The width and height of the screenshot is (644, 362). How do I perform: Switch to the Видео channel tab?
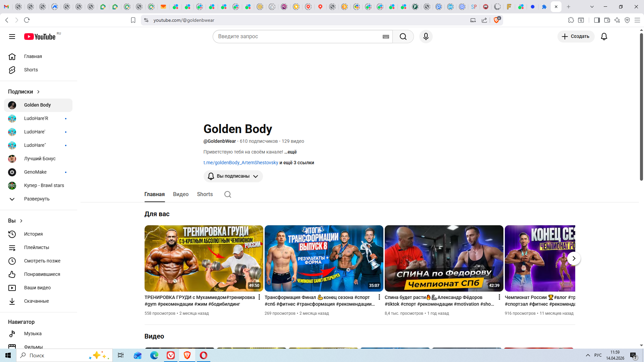pos(180,194)
